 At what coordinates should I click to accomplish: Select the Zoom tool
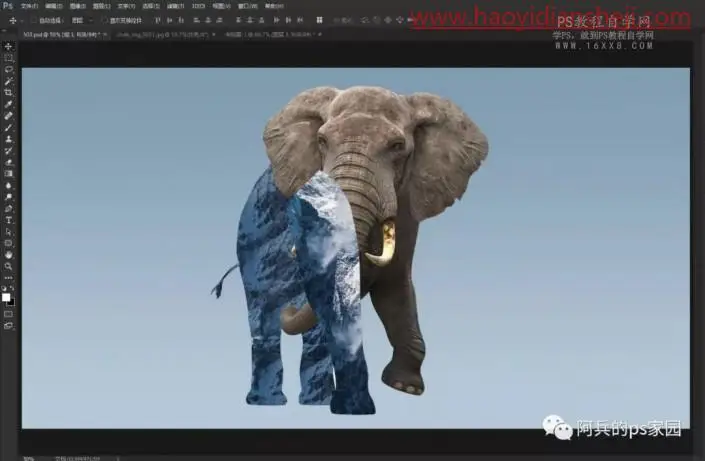[x=8, y=266]
